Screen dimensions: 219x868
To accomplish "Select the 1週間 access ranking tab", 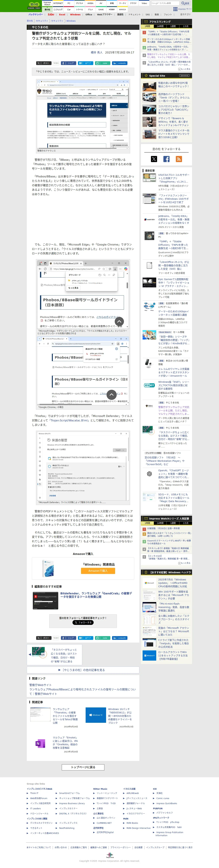I will coord(173,26).
